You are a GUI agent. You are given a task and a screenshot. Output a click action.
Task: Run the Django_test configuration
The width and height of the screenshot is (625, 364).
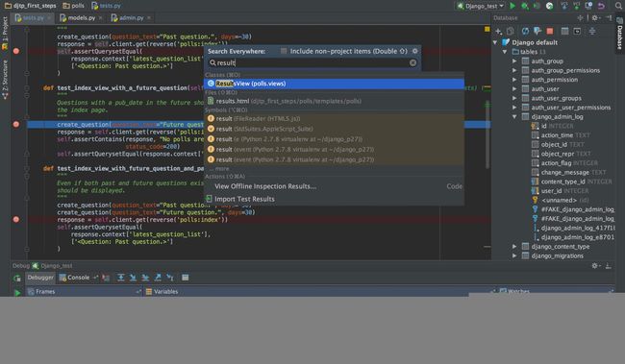pyautogui.click(x=512, y=6)
